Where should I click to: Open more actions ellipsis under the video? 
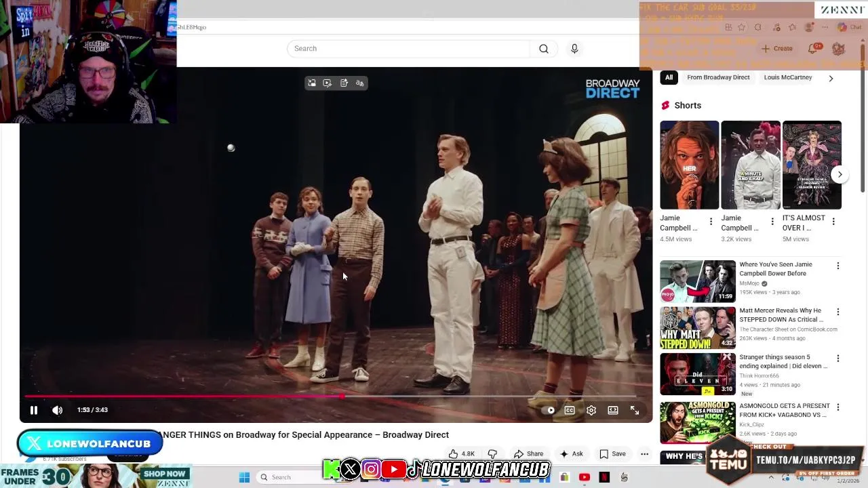point(645,454)
